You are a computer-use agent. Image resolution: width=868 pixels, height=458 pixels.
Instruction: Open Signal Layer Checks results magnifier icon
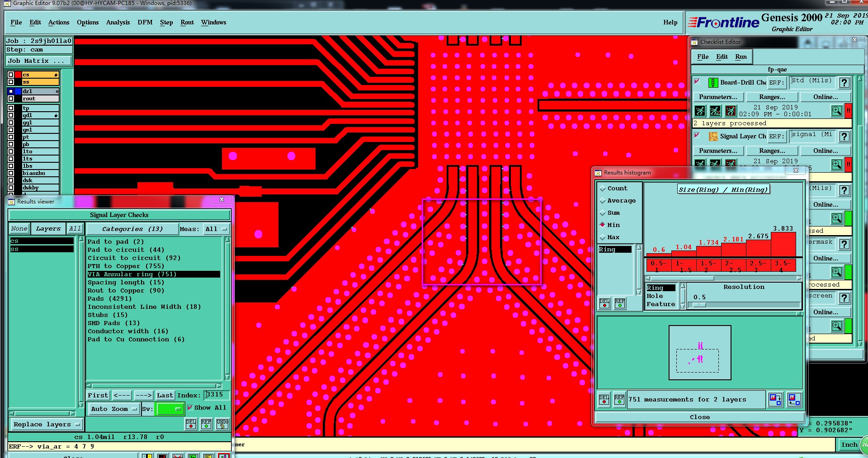point(836,164)
